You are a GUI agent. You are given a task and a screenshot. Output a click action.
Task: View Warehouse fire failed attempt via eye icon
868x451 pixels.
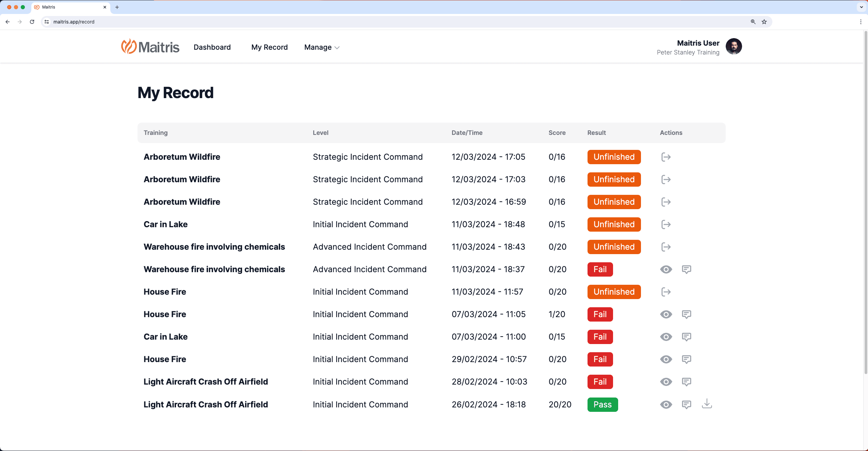[666, 269]
